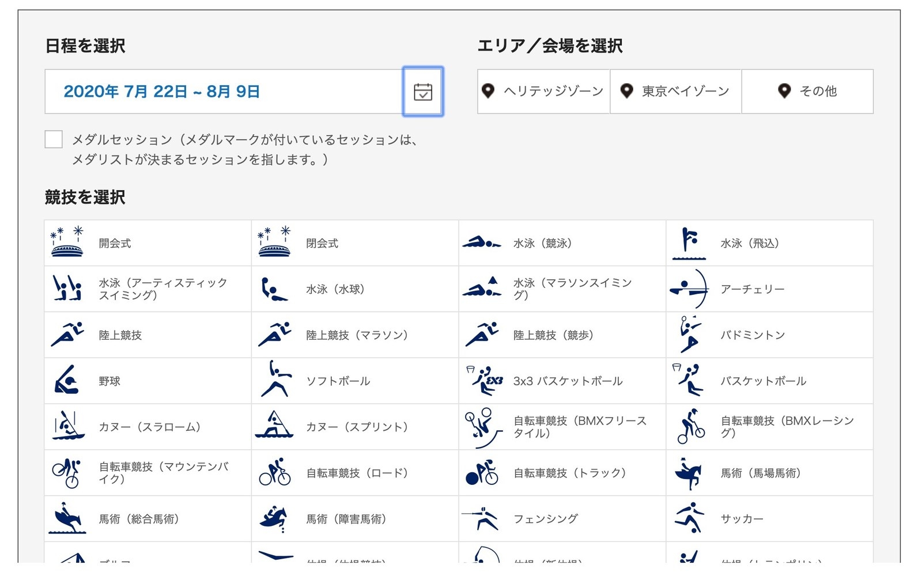Tick the メダルセッション checkbox
This screenshot has height=588, width=922.
[54, 139]
